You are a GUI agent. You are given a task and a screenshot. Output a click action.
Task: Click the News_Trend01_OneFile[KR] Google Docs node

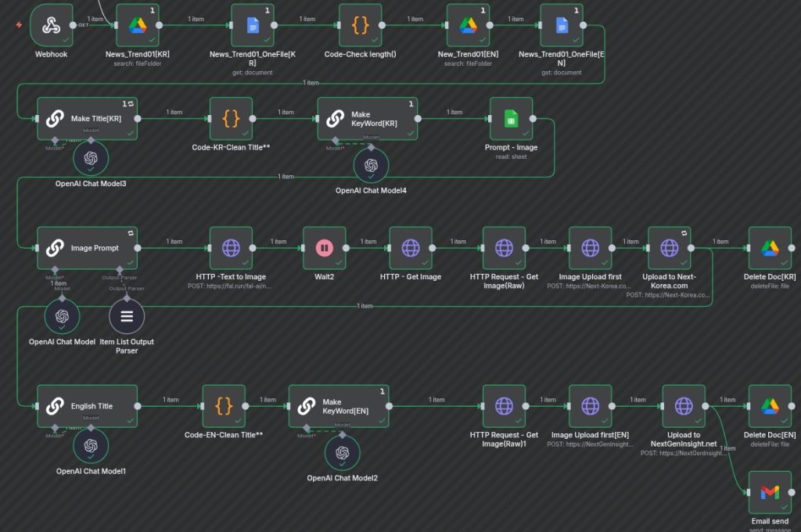(253, 25)
